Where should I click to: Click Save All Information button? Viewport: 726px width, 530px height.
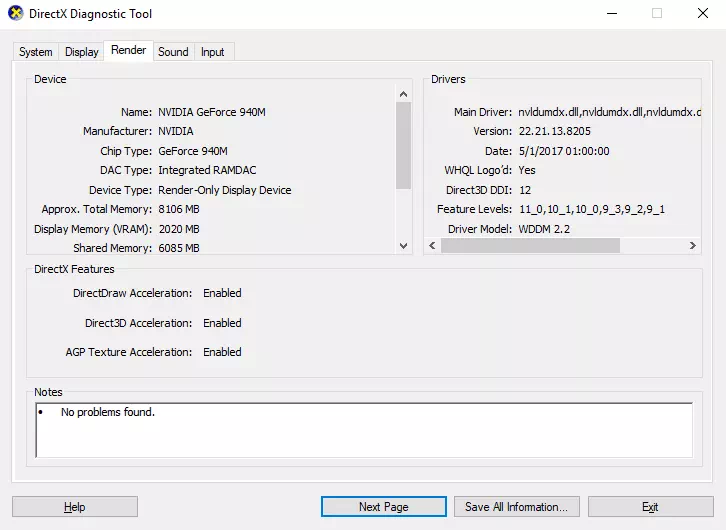[516, 507]
